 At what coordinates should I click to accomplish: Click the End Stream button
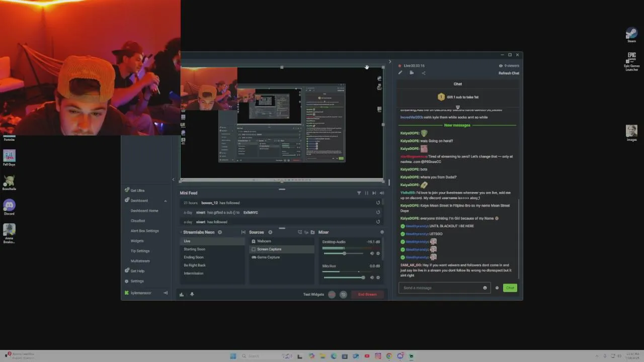click(367, 294)
